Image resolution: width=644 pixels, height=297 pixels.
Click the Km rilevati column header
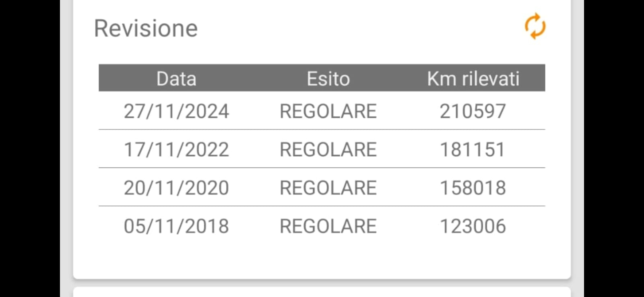(x=473, y=78)
